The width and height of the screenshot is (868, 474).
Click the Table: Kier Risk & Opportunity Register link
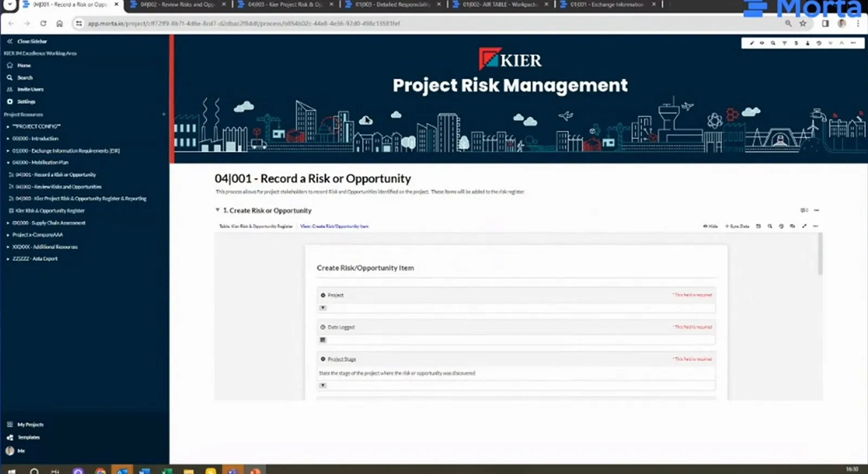point(256,226)
